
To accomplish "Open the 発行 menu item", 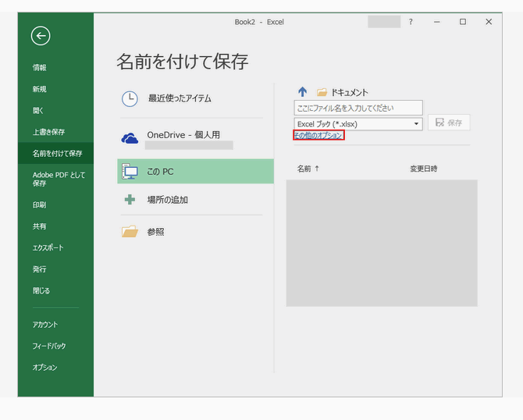I will [39, 269].
